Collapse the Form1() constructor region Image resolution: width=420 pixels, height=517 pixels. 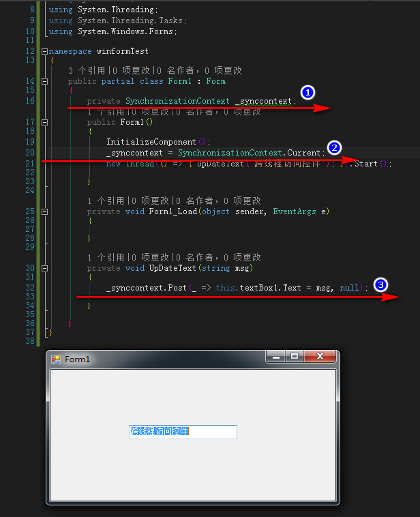(44, 122)
